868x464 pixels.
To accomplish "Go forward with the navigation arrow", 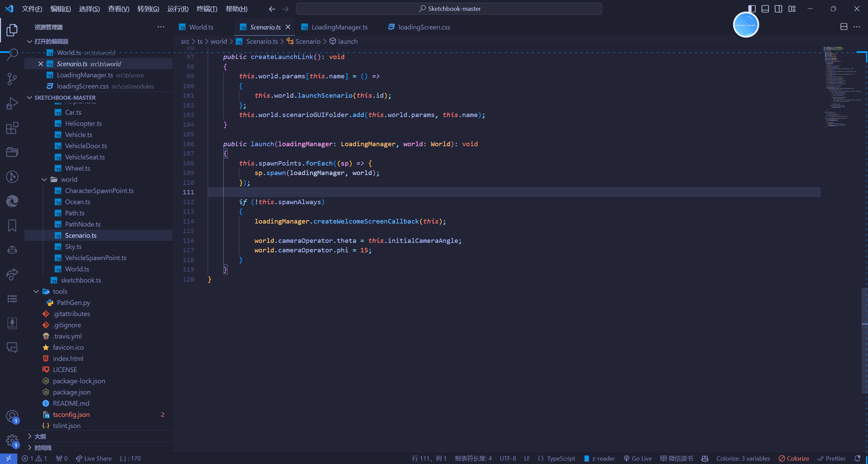I will click(x=286, y=9).
